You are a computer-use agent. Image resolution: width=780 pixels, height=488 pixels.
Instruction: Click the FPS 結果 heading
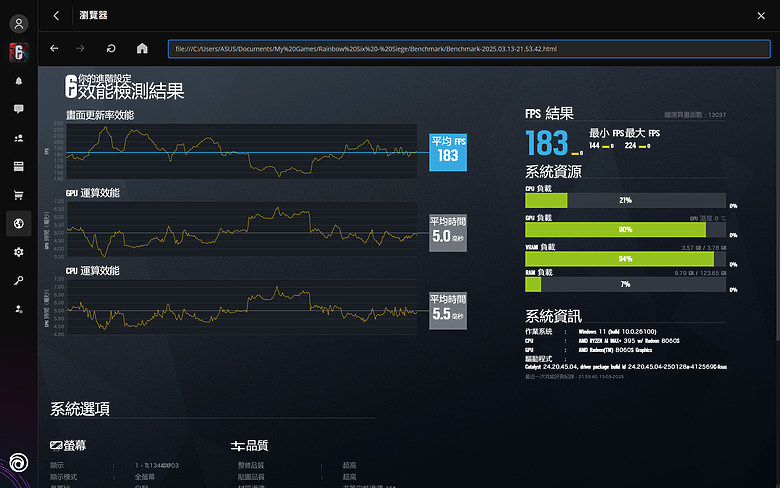point(549,113)
